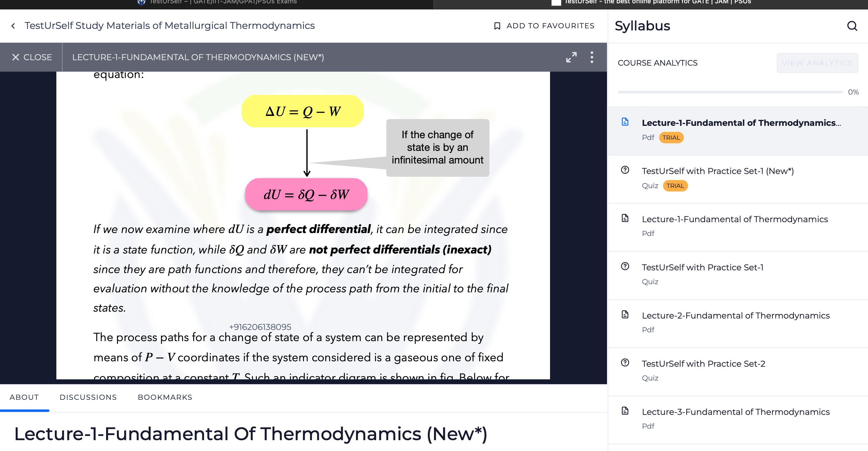868x451 pixels.
Task: Click the TRIAL badge on Lecture-1 Pdf
Action: click(x=671, y=137)
